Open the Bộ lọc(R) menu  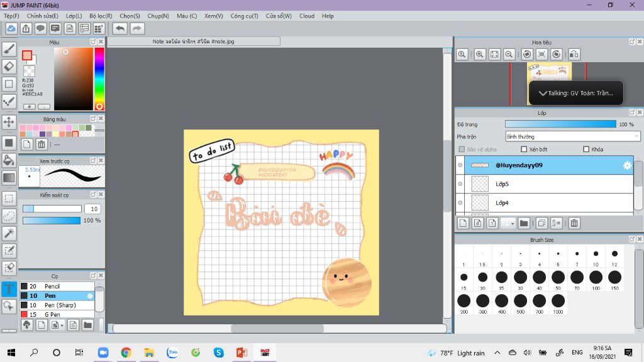[101, 16]
